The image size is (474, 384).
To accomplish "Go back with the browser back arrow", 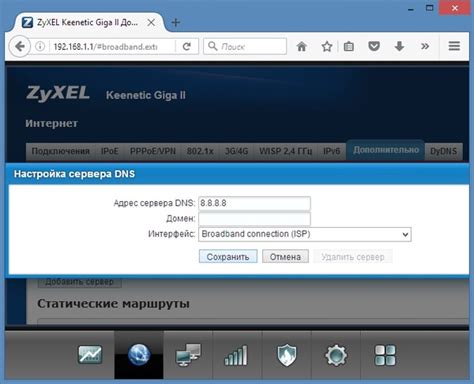I will point(20,46).
